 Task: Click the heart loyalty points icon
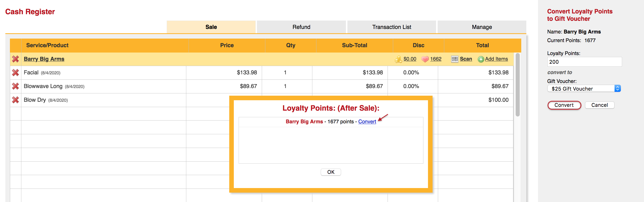click(x=425, y=59)
